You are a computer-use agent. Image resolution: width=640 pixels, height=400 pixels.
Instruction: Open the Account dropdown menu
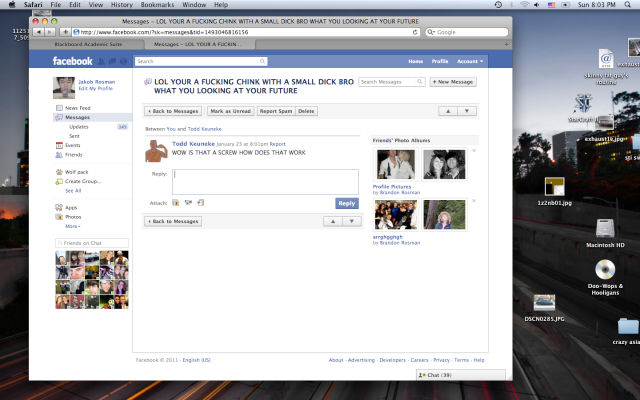[x=470, y=61]
